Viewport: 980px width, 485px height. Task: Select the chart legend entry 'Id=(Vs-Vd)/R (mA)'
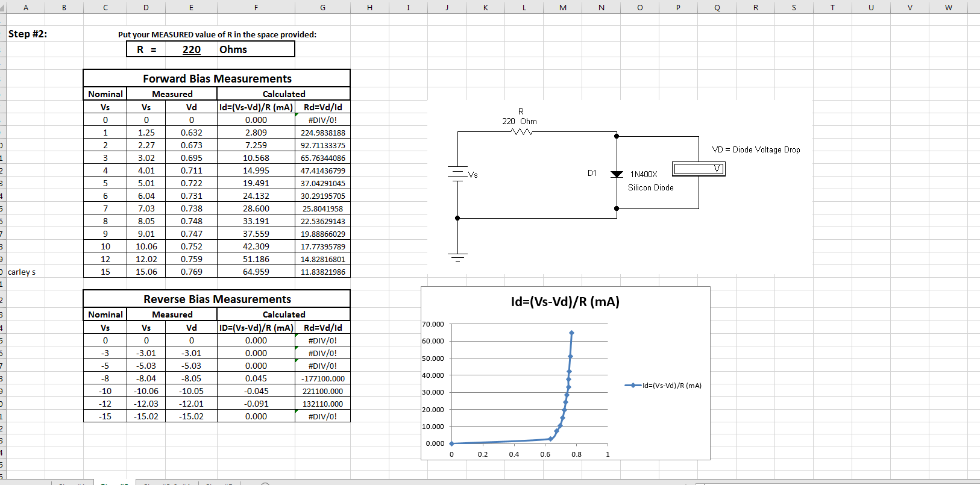pos(663,386)
